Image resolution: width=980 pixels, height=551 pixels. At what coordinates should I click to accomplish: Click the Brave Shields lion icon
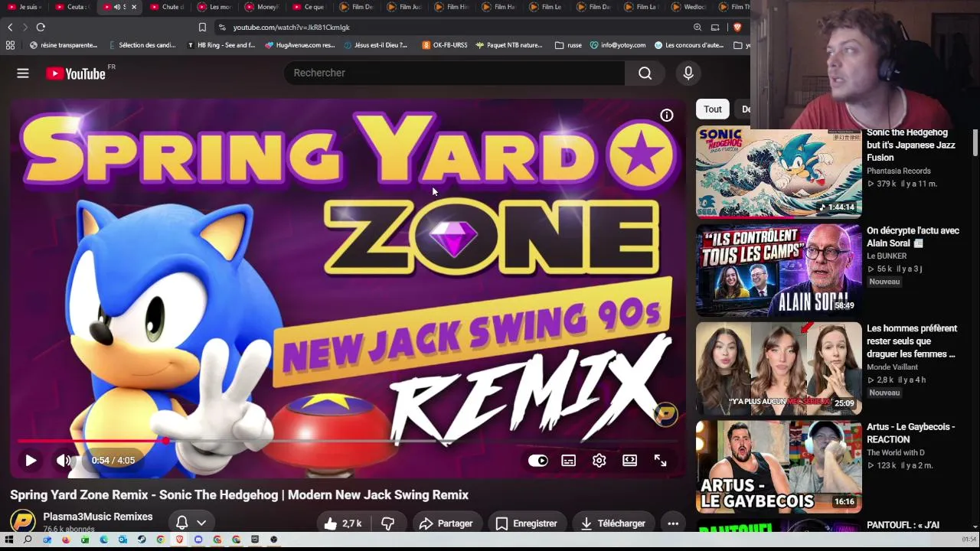(x=737, y=28)
